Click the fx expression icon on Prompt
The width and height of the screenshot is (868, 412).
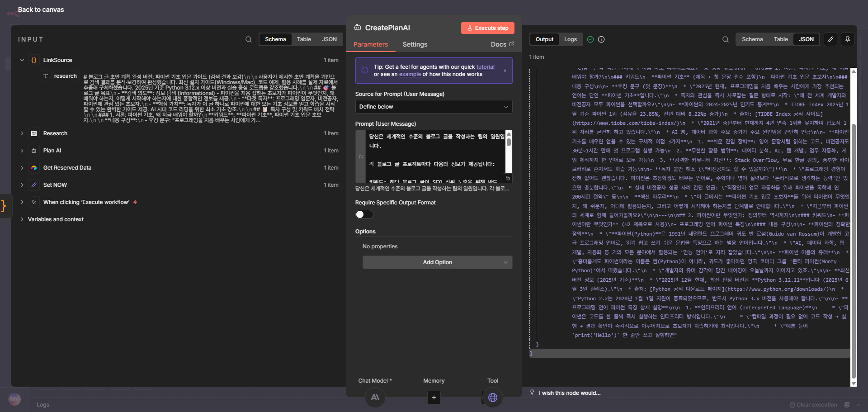pyautogui.click(x=360, y=156)
